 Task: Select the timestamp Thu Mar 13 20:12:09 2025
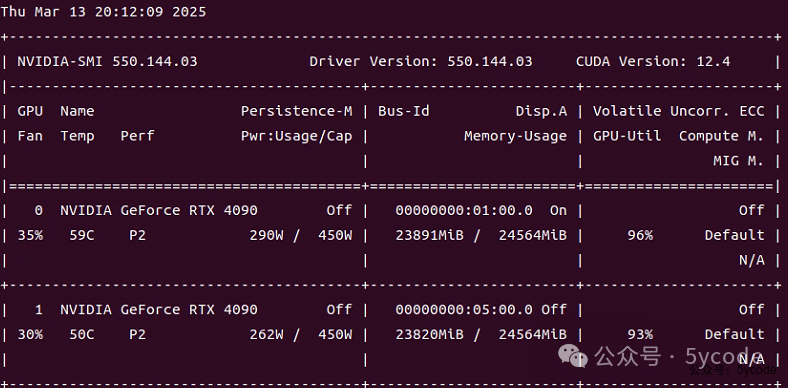tap(104, 12)
